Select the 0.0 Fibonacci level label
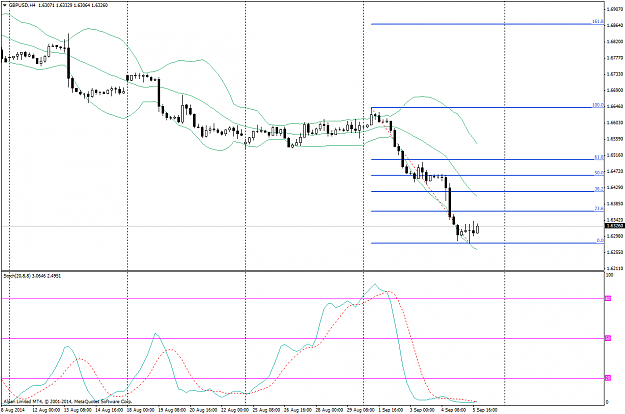The image size is (625, 414). 600,241
